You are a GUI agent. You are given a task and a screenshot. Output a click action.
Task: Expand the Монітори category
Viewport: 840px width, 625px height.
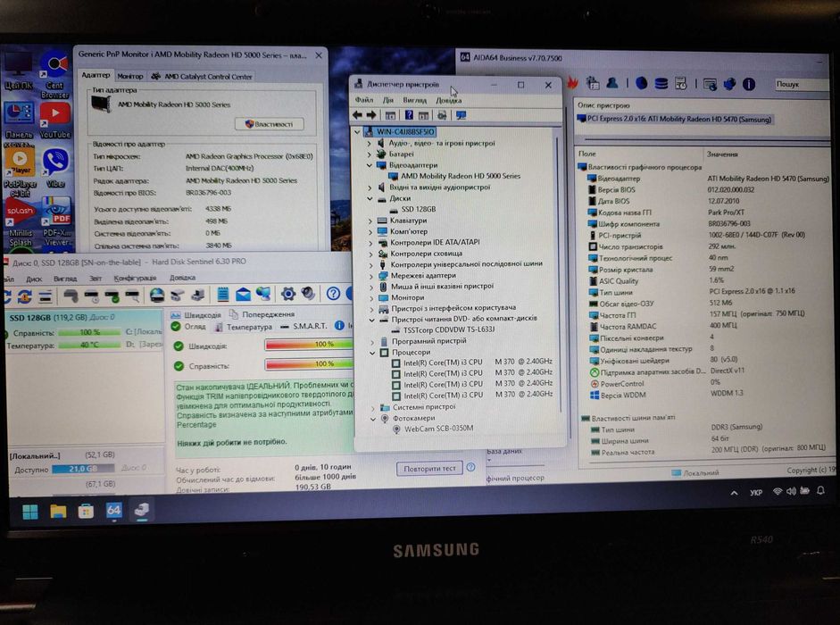click(x=371, y=298)
